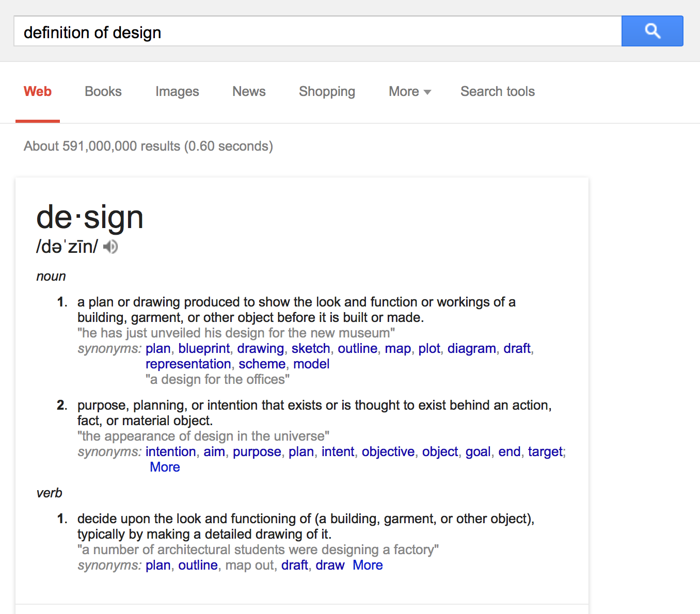Viewport: 700px width, 614px height.
Task: Click the 'scheme' synonym link
Action: pos(262,364)
